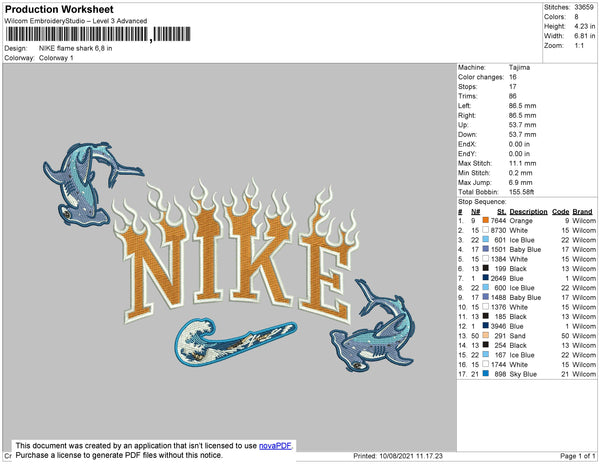Select the Sky Blue swatch in stop 17

tap(486, 374)
